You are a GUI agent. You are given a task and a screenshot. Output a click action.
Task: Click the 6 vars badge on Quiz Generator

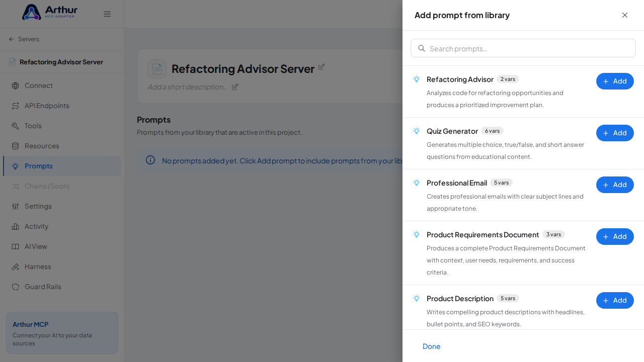pyautogui.click(x=492, y=131)
